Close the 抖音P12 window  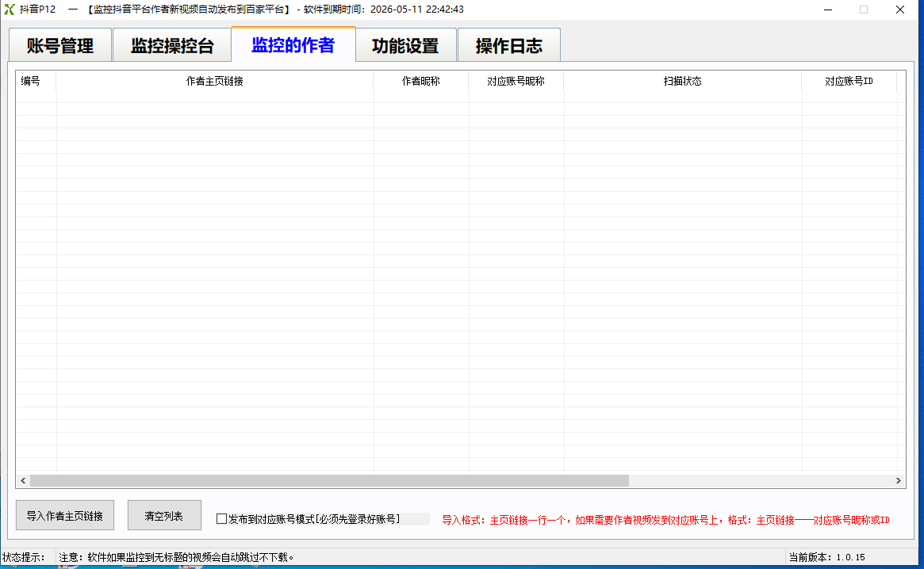[x=900, y=10]
